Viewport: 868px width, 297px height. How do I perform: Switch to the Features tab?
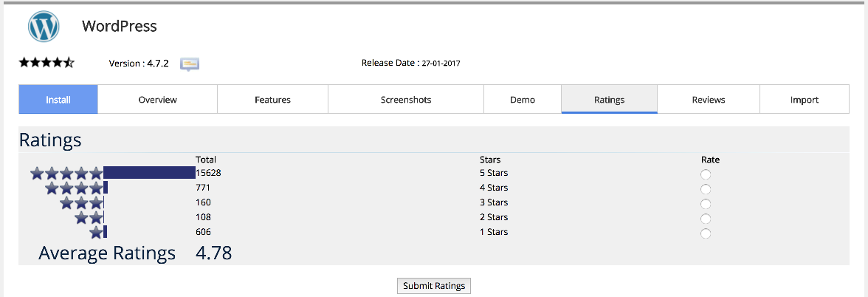pyautogui.click(x=273, y=100)
